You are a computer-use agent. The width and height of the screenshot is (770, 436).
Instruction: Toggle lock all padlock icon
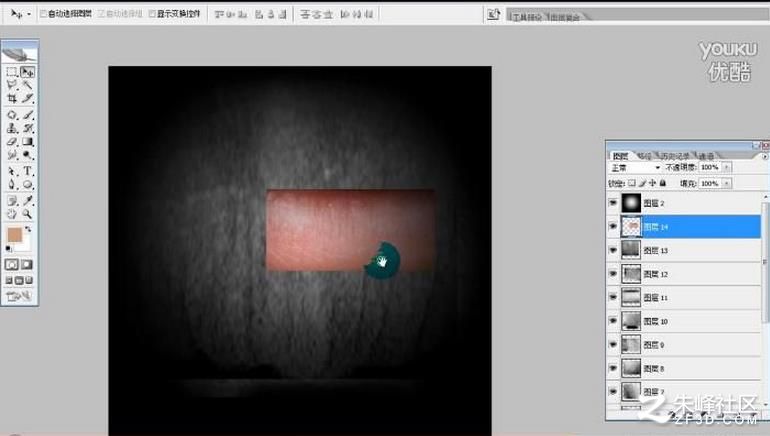(x=662, y=183)
